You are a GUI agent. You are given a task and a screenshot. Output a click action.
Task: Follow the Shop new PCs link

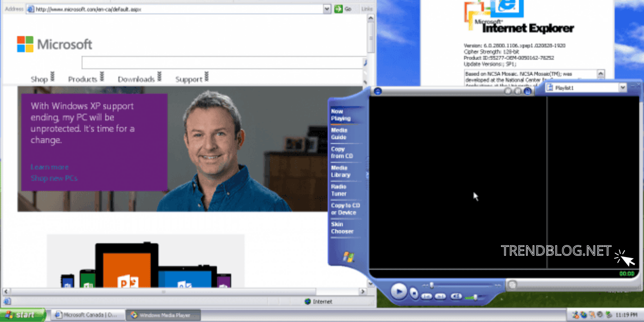54,178
